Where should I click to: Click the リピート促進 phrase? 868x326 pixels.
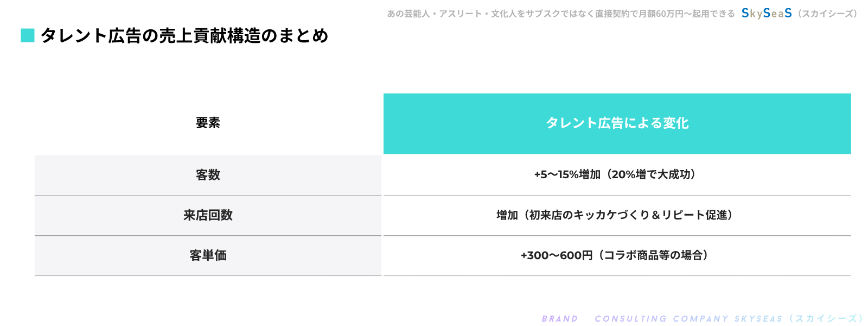click(x=694, y=215)
